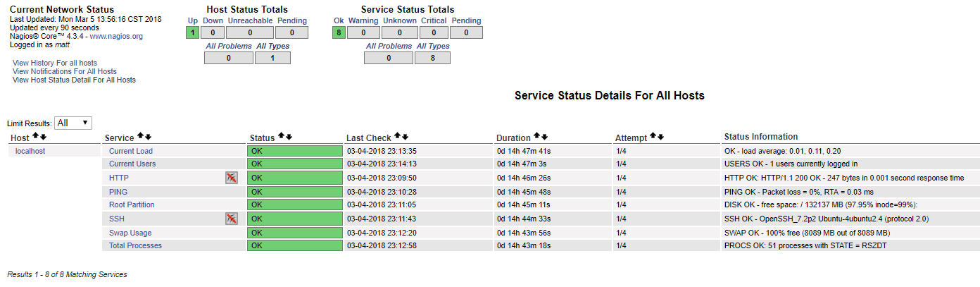Screen dimensions: 980x287
Task: Sort Service column descending with down arrow
Action: [x=148, y=137]
